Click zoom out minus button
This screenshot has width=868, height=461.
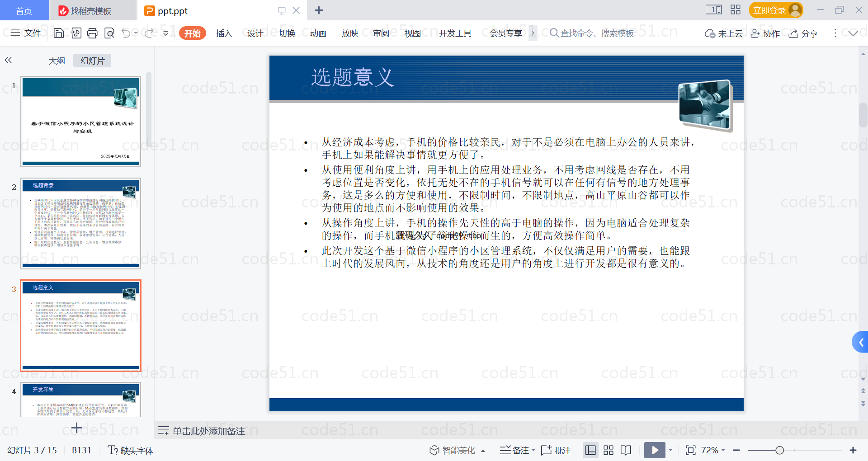tap(736, 450)
